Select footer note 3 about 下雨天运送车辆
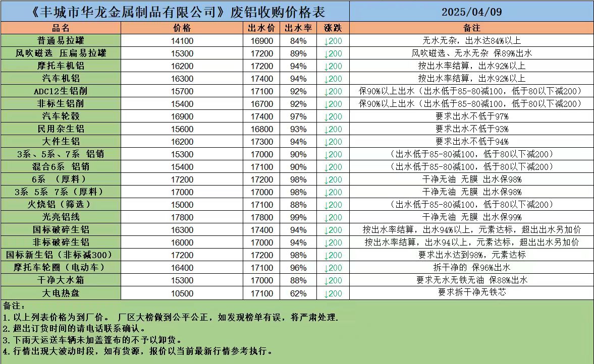Screen dimensions: 594x364 (93, 340)
